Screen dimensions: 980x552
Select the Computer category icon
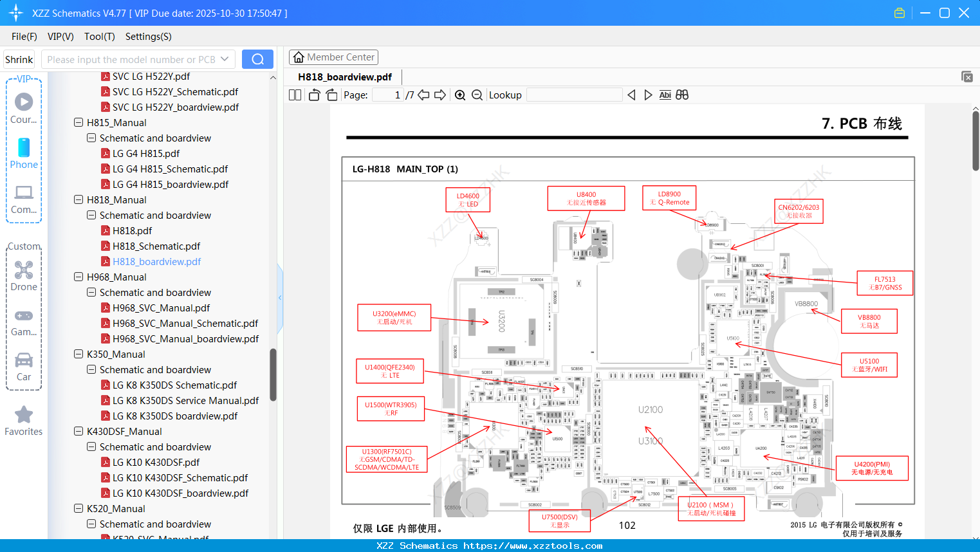click(x=24, y=199)
